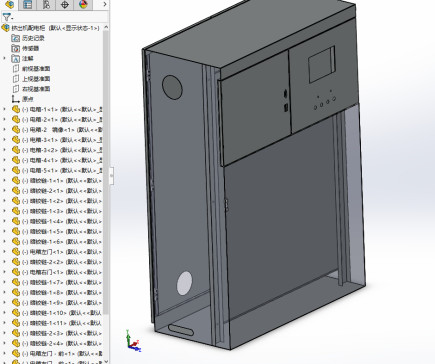Switch to the PropertyManager tab

click(x=28, y=4)
